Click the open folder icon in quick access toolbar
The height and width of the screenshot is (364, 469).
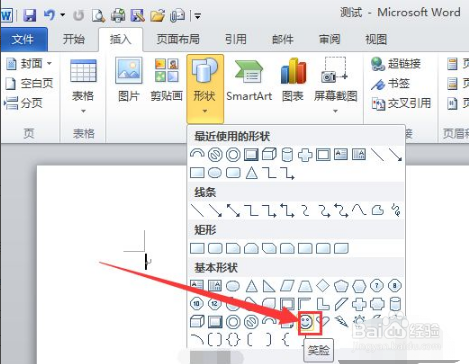[x=157, y=15]
